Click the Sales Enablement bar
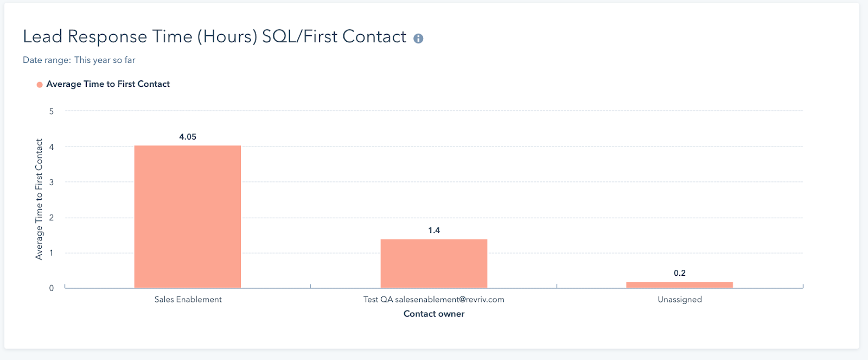This screenshot has width=868, height=360. (x=188, y=217)
